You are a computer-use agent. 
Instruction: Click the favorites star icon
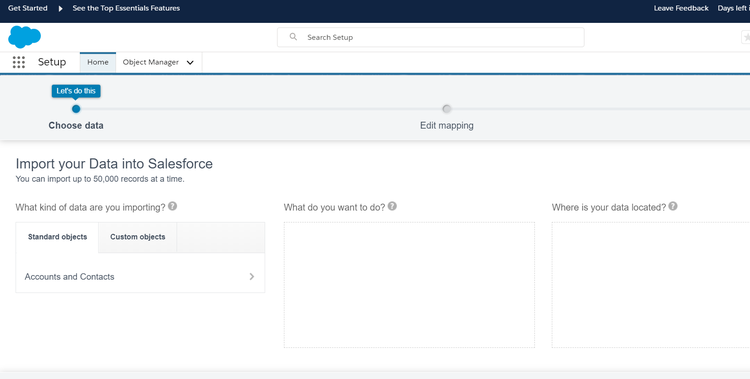tap(746, 37)
